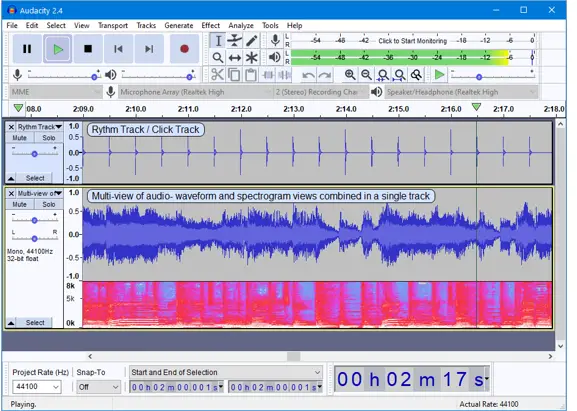Image resolution: width=577 pixels, height=411 pixels.
Task: Close the Multi-view track with its X
Action: click(x=11, y=194)
